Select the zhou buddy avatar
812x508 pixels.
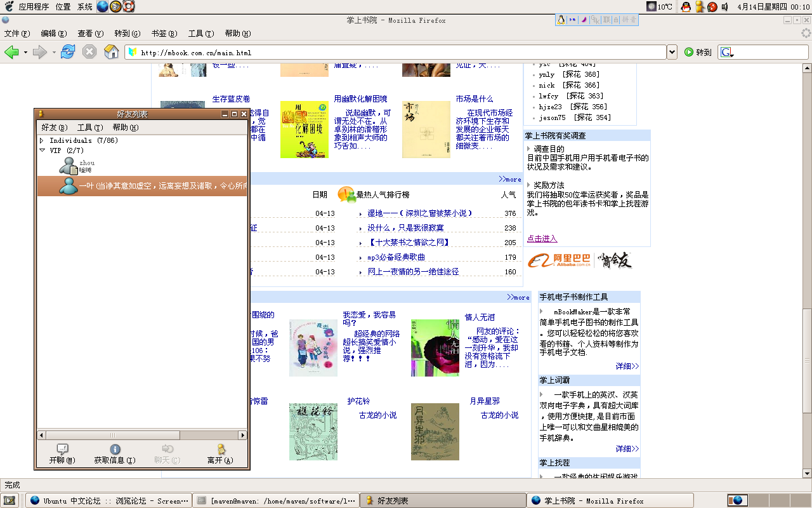pos(69,166)
